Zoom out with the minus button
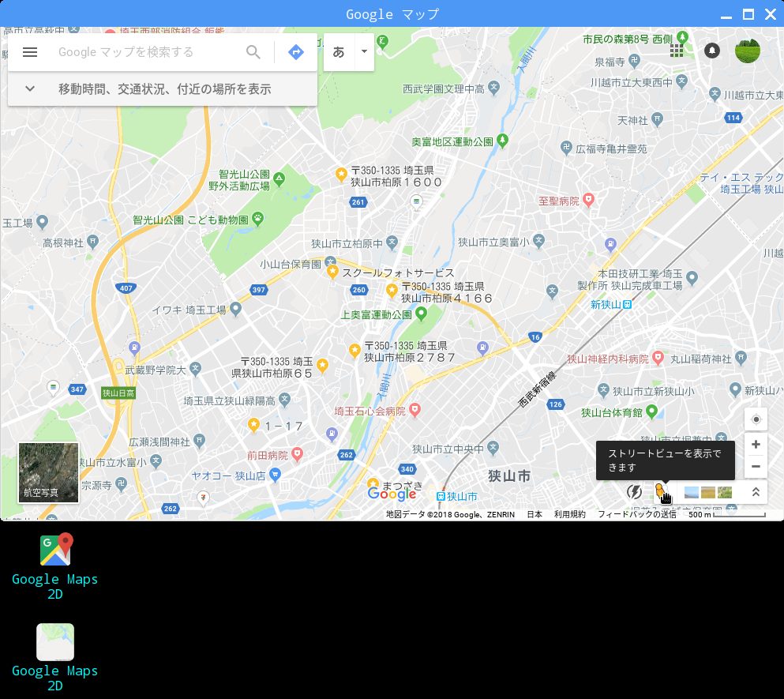 756,466
